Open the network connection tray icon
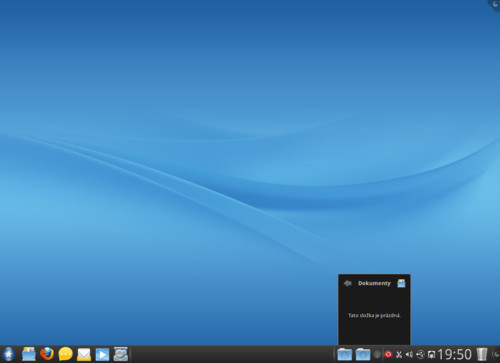 [x=420, y=354]
